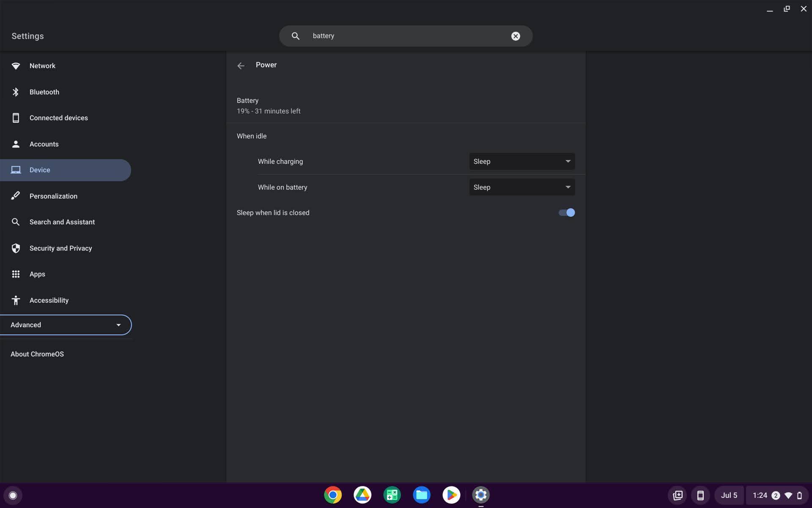Screen dimensions: 812x508
Task: Open Security and Privacy section
Action: (60, 248)
